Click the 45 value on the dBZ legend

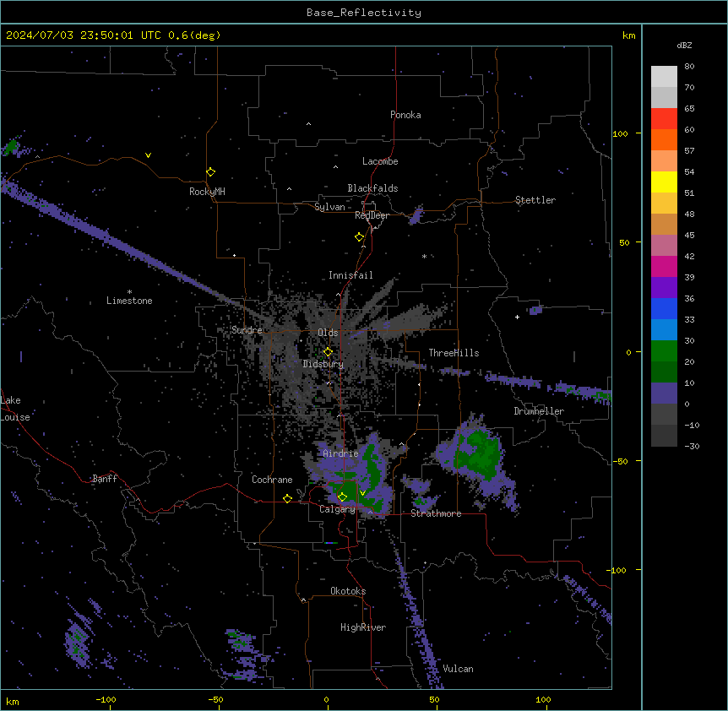point(689,235)
